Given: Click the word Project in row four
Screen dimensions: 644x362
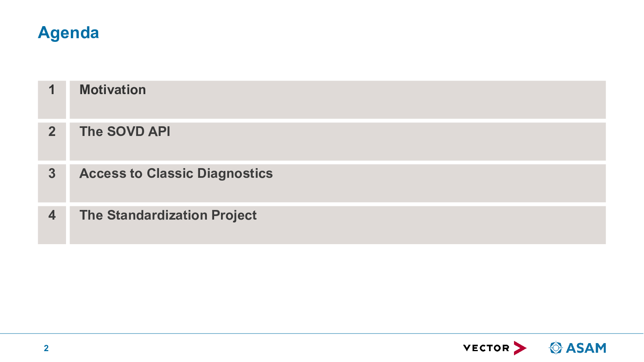Looking at the screenshot, I should coord(234,215).
